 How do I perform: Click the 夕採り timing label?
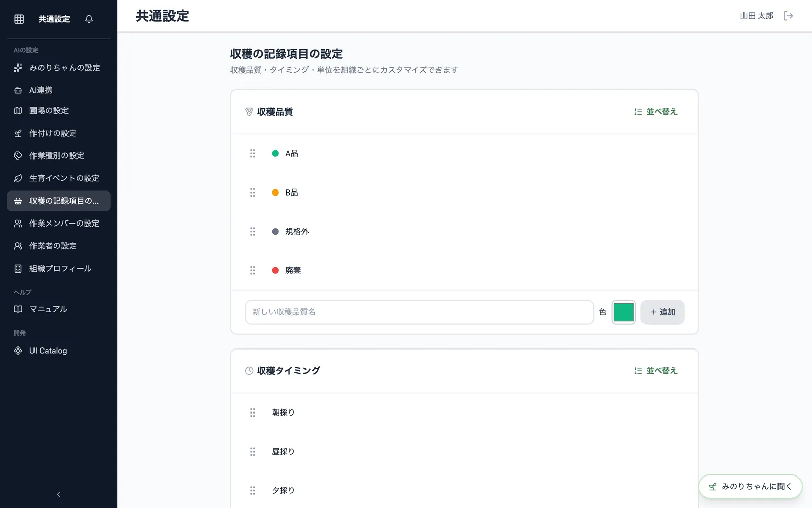click(x=283, y=490)
